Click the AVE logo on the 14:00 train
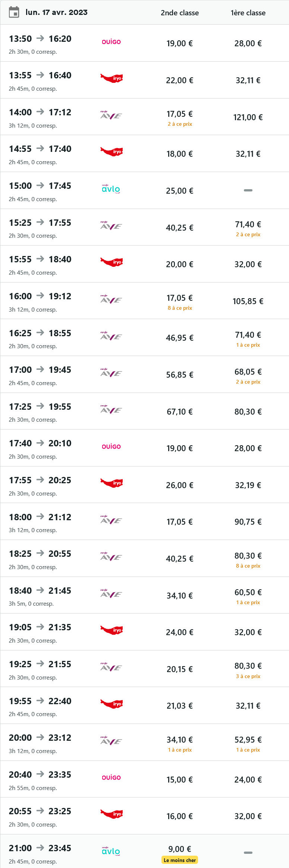The height and width of the screenshot is (868, 289). pyautogui.click(x=111, y=115)
